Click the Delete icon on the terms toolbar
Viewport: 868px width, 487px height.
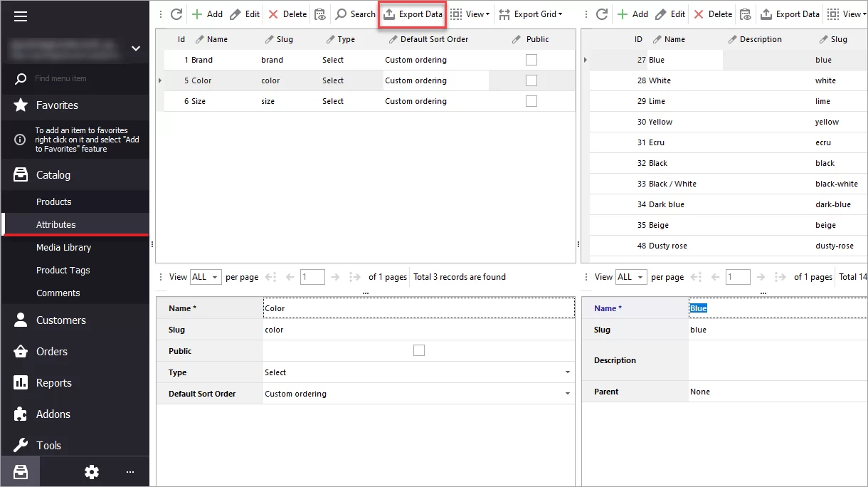712,14
